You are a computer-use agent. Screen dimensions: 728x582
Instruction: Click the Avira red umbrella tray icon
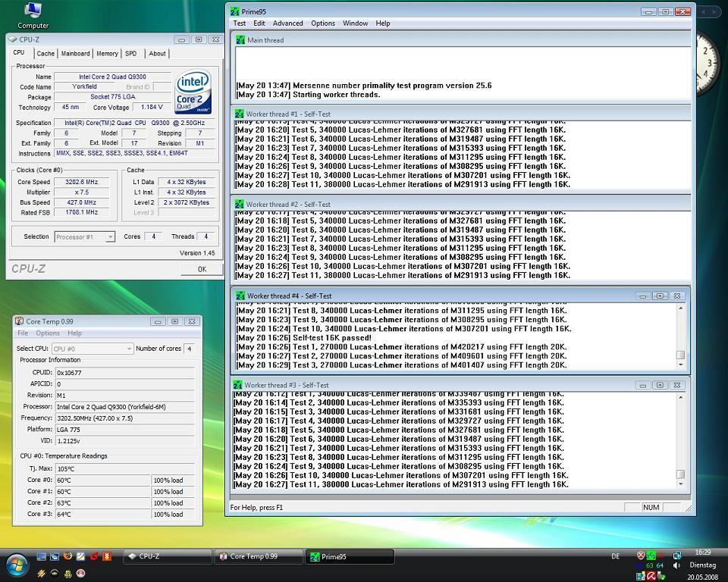[x=651, y=577]
